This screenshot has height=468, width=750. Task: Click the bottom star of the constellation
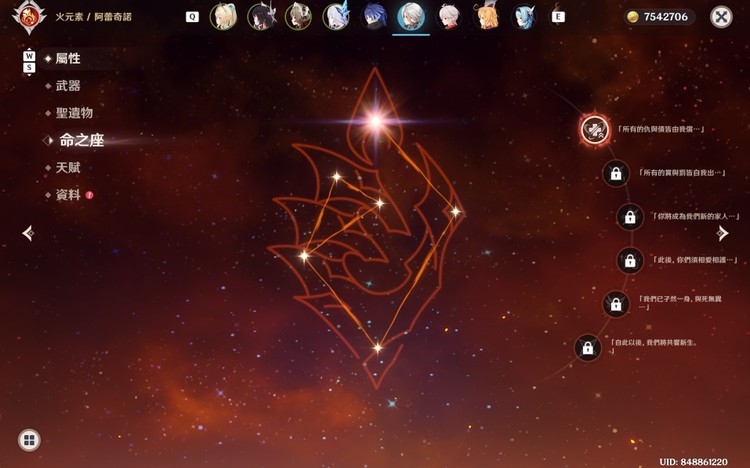pos(377,348)
